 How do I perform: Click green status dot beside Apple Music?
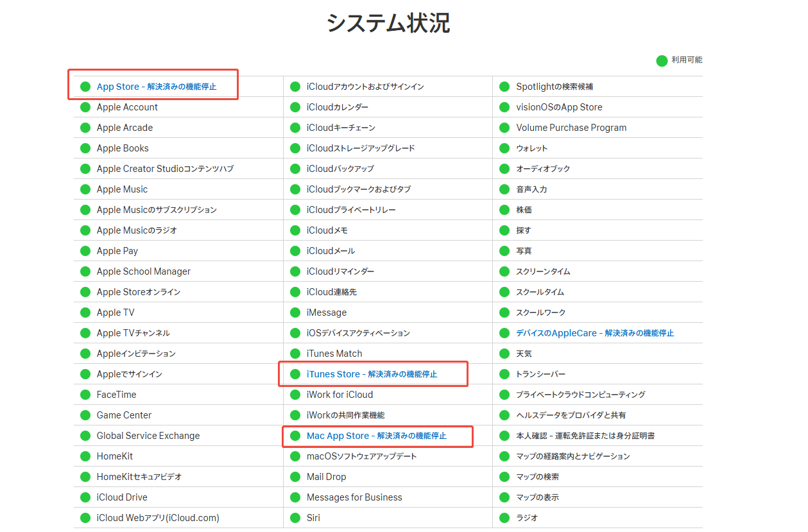coord(85,189)
